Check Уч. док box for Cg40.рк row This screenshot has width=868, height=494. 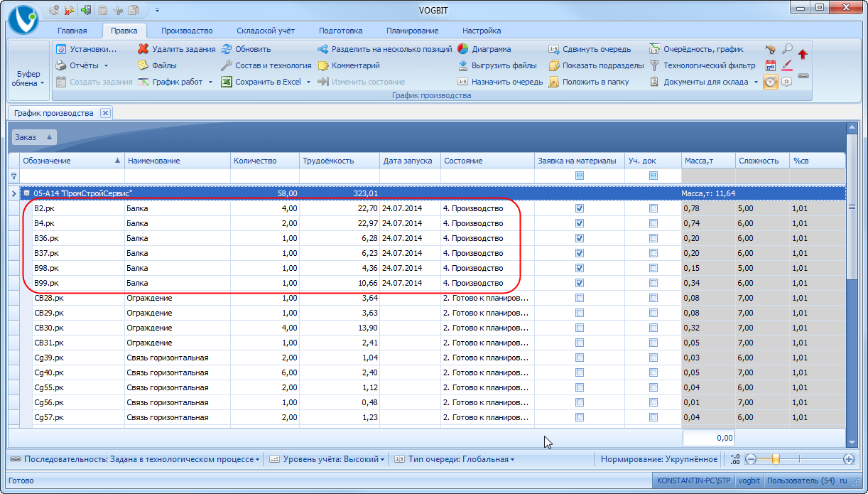tap(653, 372)
